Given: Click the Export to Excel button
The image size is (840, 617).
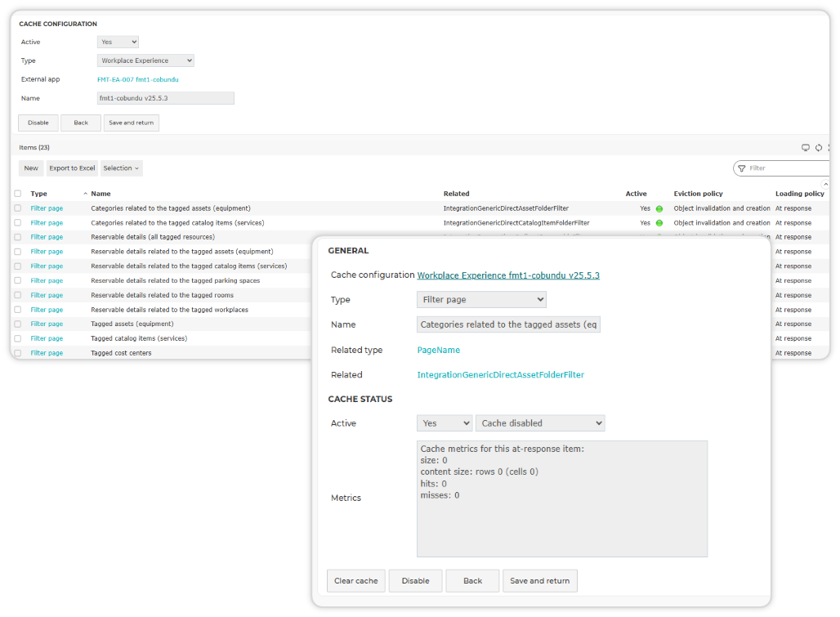Looking at the screenshot, I should coord(73,168).
